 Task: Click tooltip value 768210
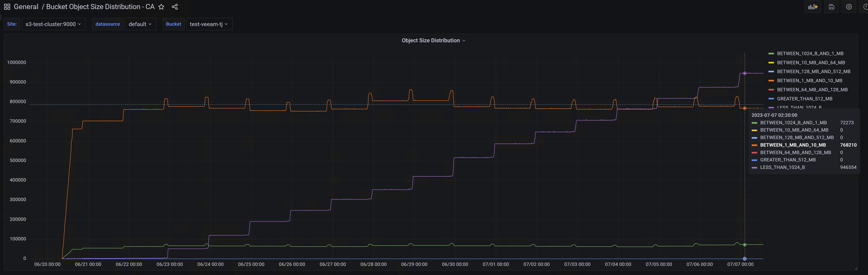848,145
